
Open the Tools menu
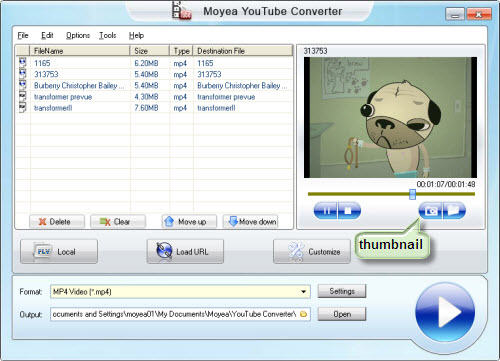click(x=107, y=35)
